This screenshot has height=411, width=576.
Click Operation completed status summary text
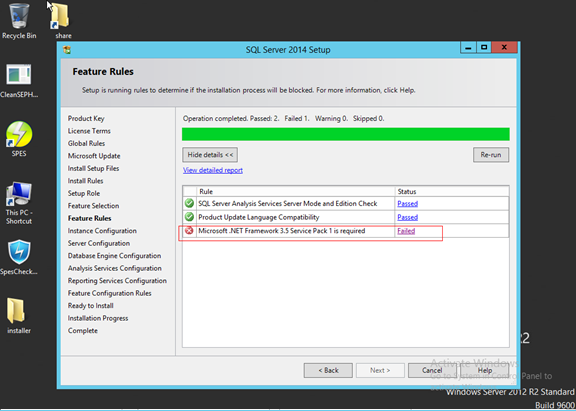(x=283, y=118)
